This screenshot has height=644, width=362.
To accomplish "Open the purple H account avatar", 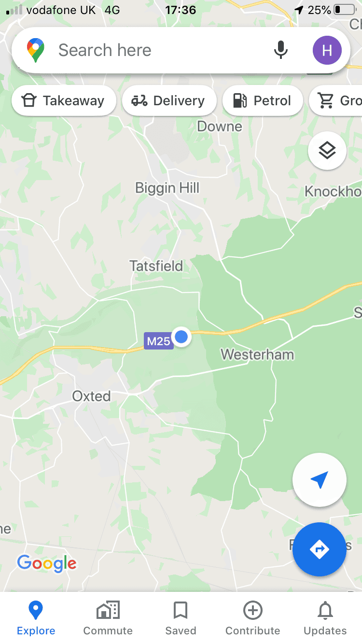I will pyautogui.click(x=327, y=50).
